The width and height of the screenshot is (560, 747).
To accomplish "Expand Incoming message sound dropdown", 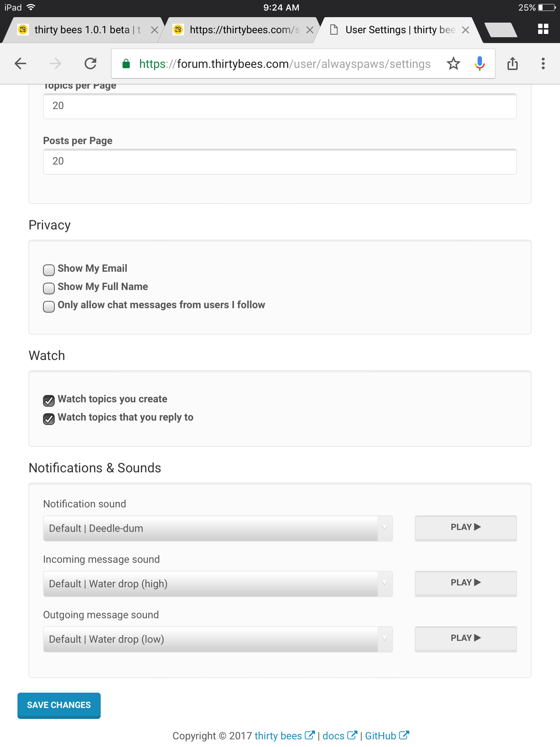I will pyautogui.click(x=218, y=584).
